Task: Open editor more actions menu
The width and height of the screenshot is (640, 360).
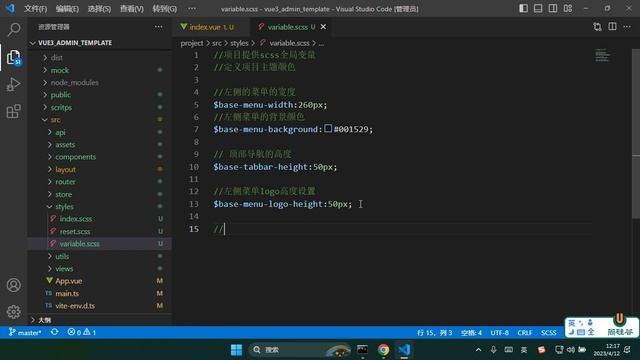Action: click(x=627, y=27)
